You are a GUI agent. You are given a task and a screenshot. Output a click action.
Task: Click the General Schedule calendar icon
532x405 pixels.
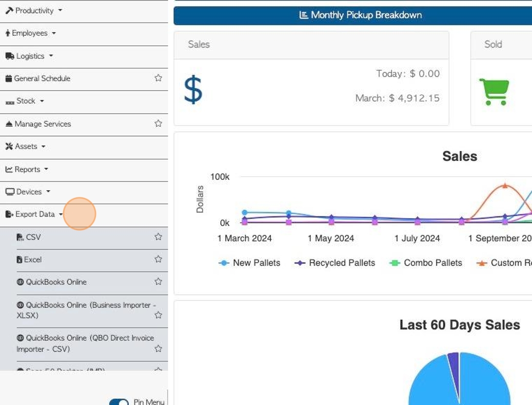tap(9, 78)
